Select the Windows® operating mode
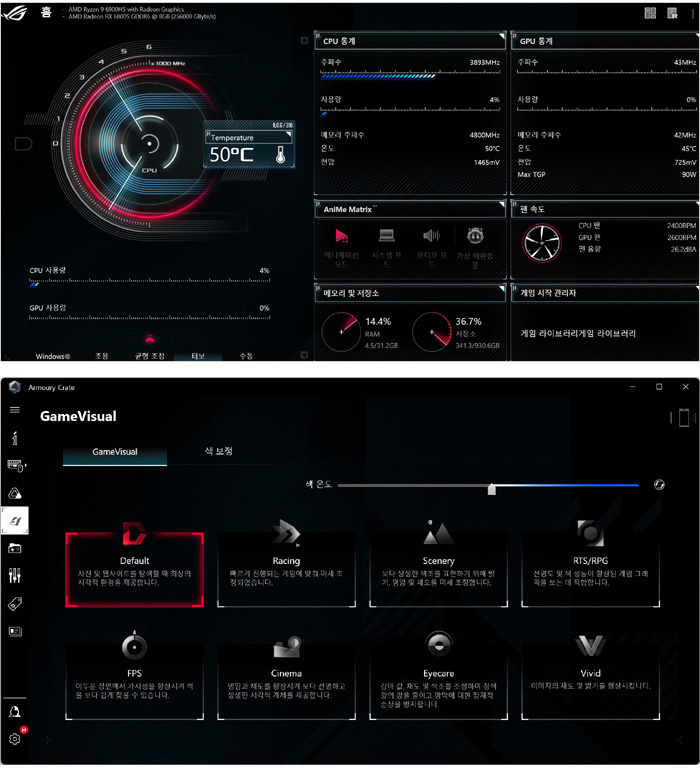The width and height of the screenshot is (700, 768). click(53, 356)
